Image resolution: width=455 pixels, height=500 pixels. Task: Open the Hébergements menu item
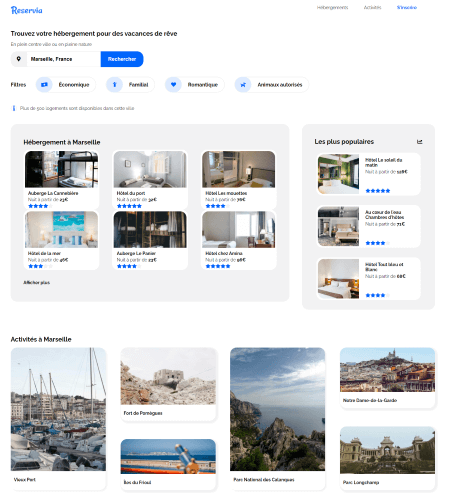click(x=332, y=7)
